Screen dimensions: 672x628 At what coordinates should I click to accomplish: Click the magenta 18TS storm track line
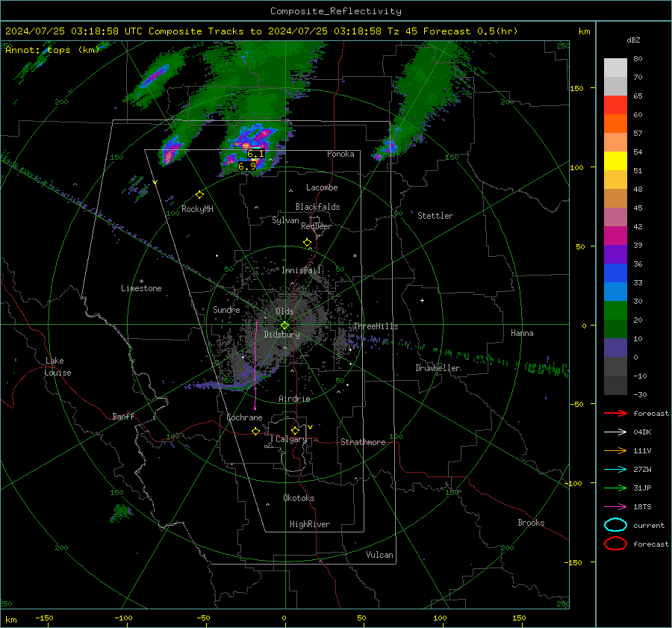click(x=256, y=365)
